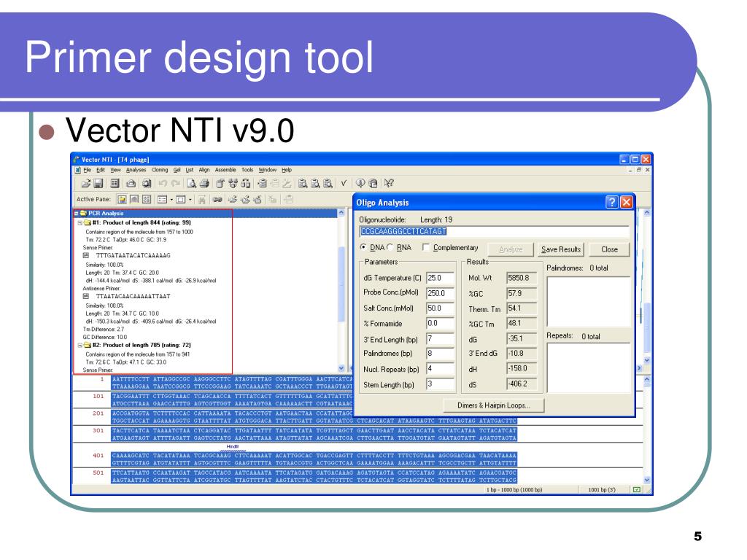Activate the Text Pane icon beside Active Pane
Screen dimensions: 747x560
122,200
